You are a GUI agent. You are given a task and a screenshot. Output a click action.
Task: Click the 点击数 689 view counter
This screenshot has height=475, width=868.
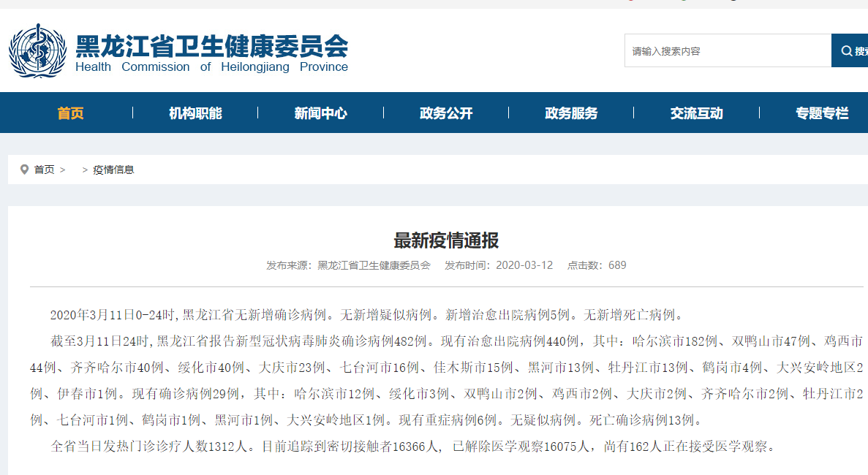[x=597, y=265]
